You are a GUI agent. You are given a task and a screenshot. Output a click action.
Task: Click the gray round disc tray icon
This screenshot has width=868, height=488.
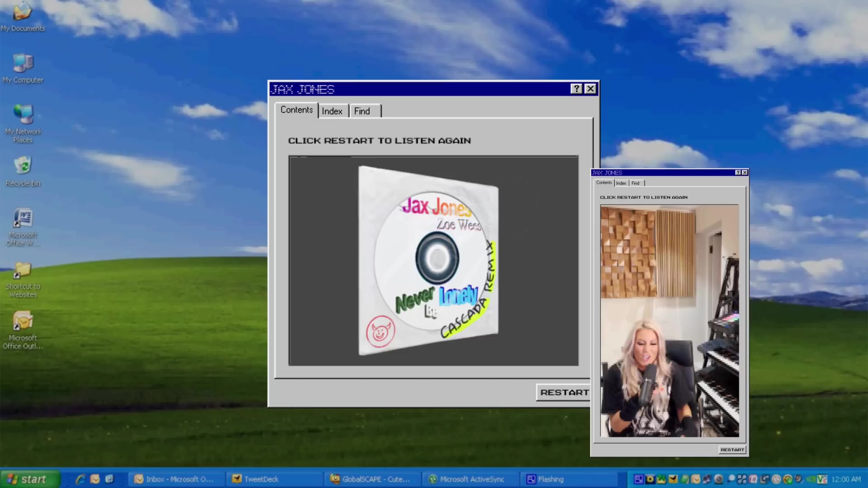pyautogui.click(x=776, y=479)
